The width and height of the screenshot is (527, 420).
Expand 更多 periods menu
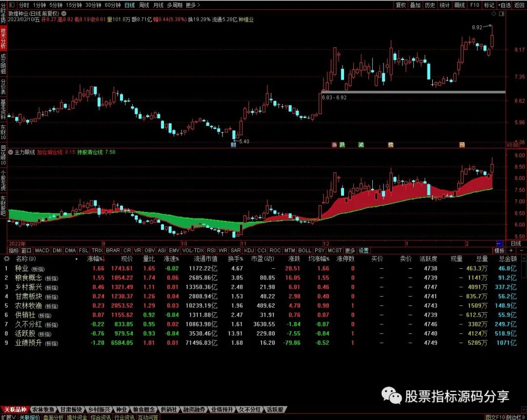point(193,5)
